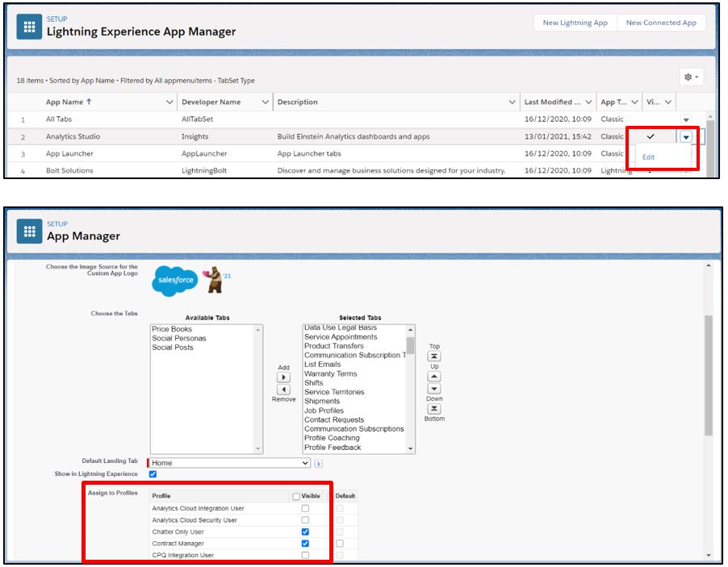Choose Edit from the row action menu
This screenshot has height=567, width=728.
pyautogui.click(x=648, y=157)
